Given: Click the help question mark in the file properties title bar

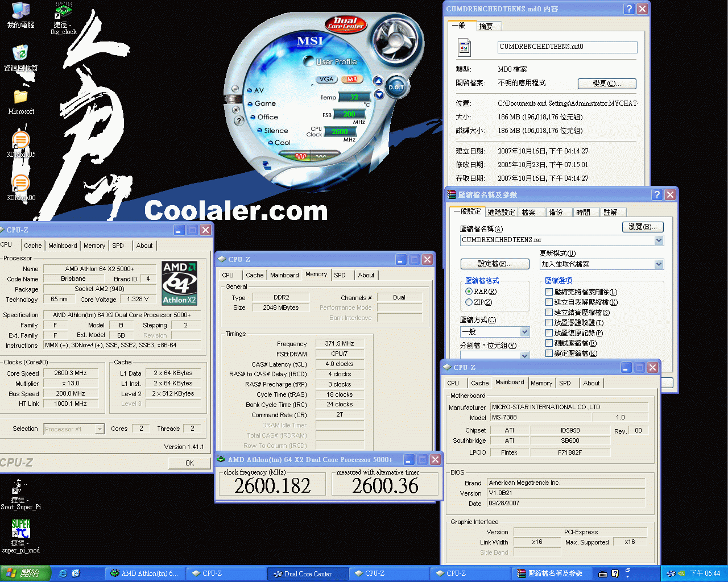Looking at the screenshot, I should click(x=628, y=9).
